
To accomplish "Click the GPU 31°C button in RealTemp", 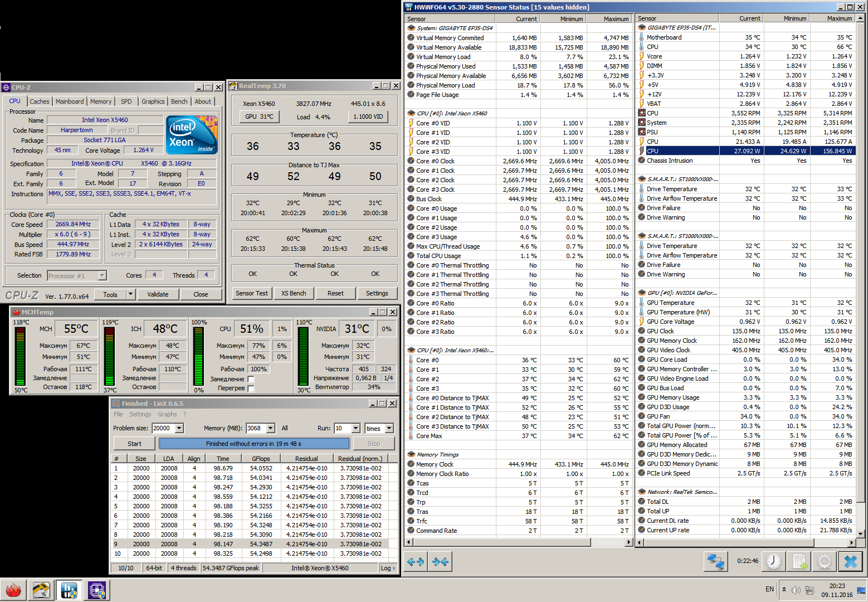I will pos(259,116).
